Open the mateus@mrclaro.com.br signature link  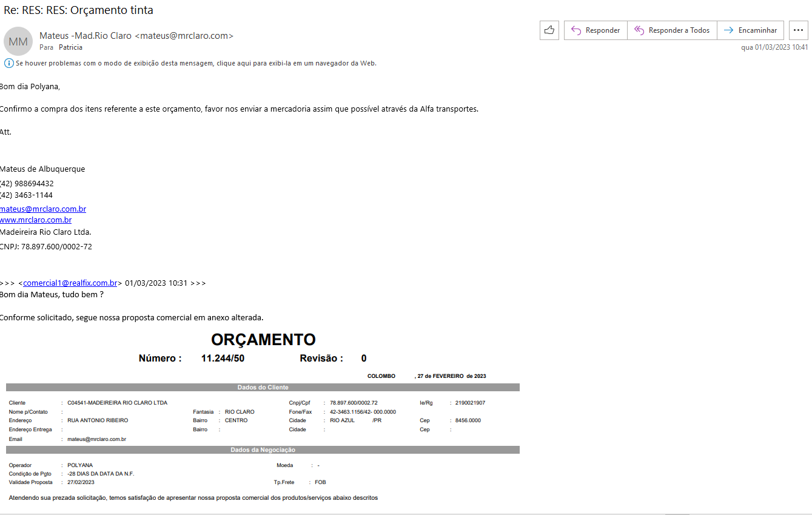(43, 209)
